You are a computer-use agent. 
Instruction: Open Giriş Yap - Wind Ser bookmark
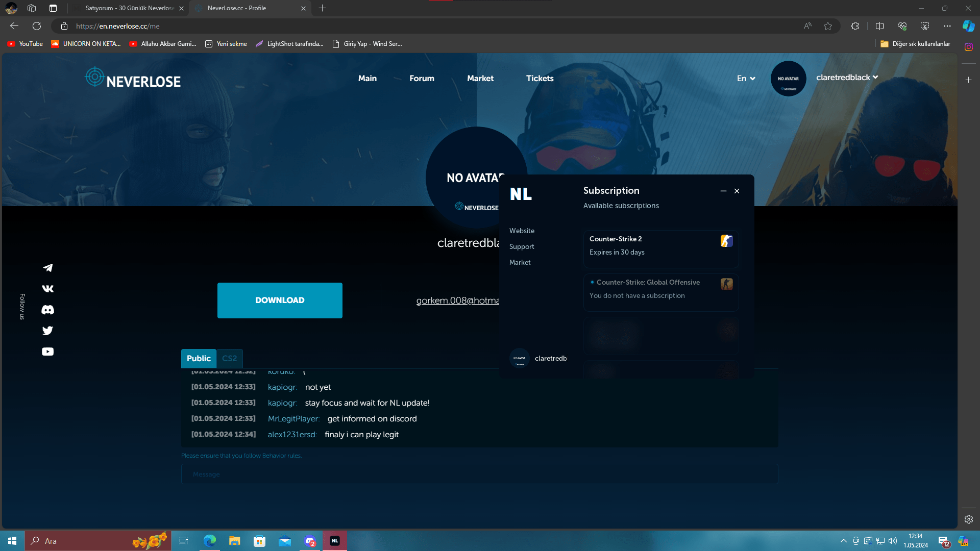[367, 44]
